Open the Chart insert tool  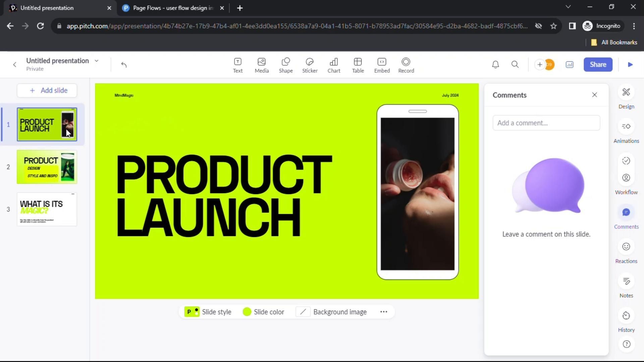coord(334,65)
